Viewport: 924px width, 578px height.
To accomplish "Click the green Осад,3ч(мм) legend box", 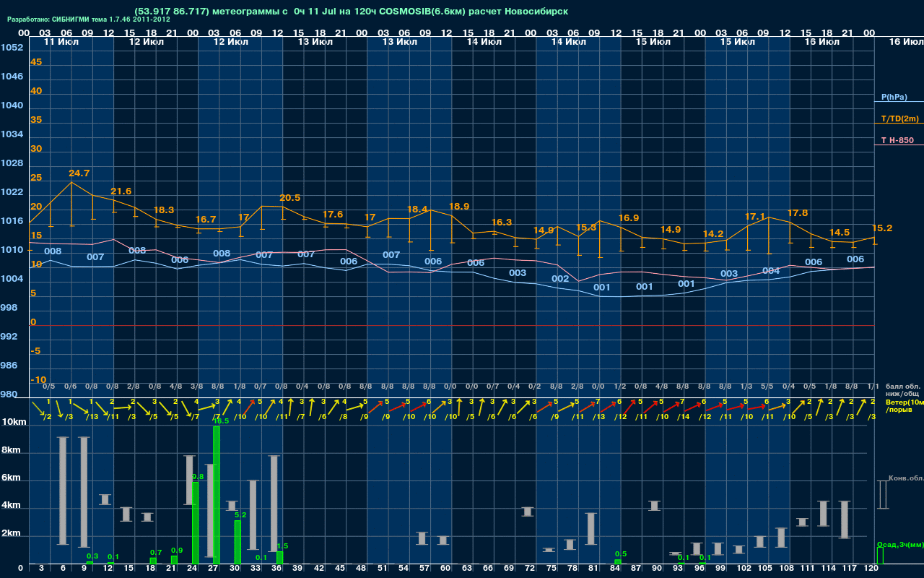I will (x=880, y=556).
